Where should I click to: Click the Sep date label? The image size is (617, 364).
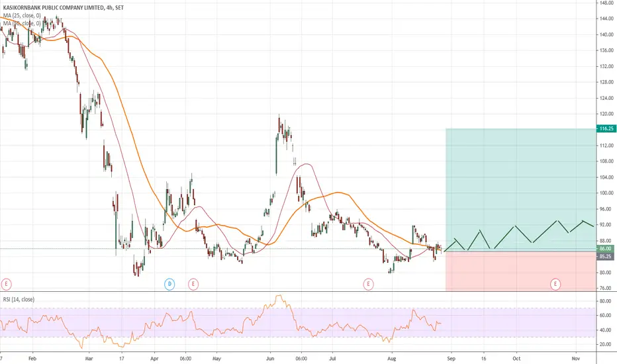tap(451, 359)
